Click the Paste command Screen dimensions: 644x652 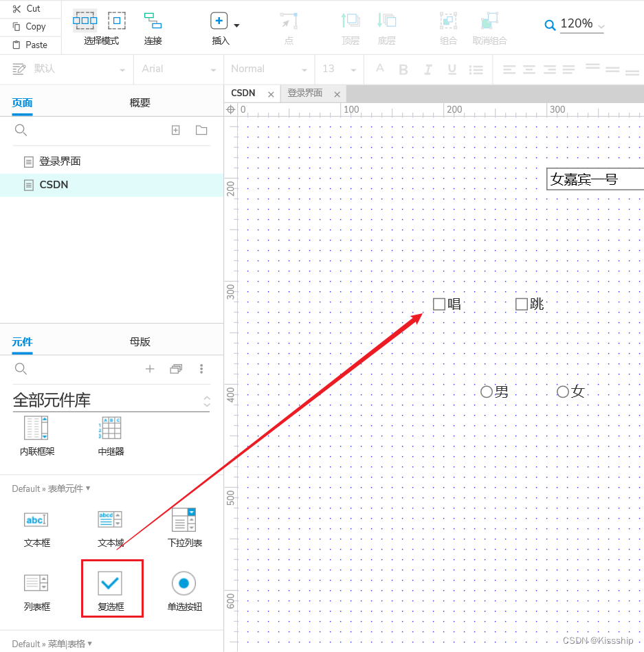click(x=30, y=45)
